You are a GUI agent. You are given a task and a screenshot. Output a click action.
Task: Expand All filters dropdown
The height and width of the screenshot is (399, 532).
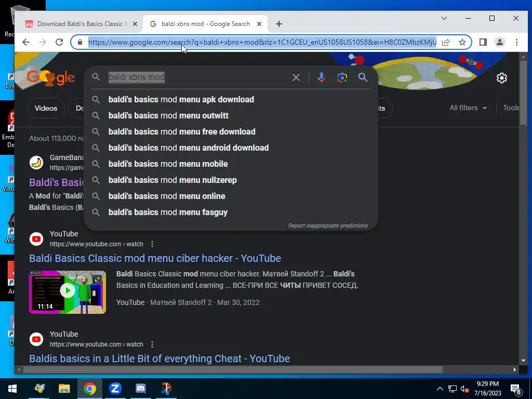coord(468,108)
